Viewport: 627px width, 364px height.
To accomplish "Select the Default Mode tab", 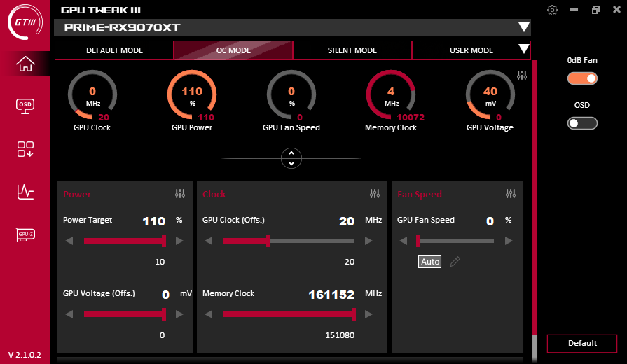I will pos(114,50).
